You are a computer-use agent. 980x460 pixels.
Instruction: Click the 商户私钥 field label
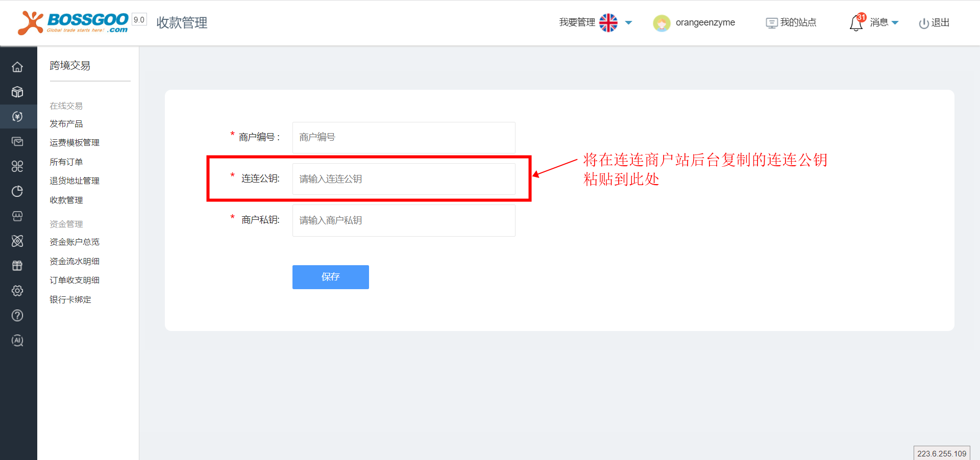(x=260, y=220)
